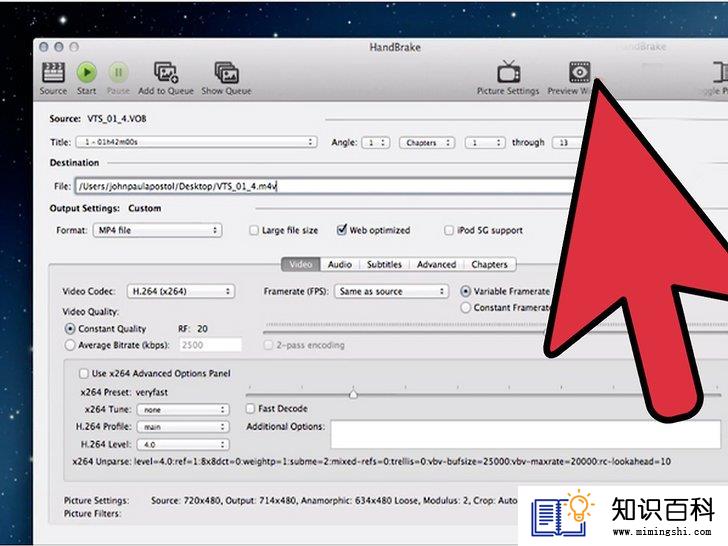
Task: Select Constant Quality radio button
Action: tap(70, 329)
